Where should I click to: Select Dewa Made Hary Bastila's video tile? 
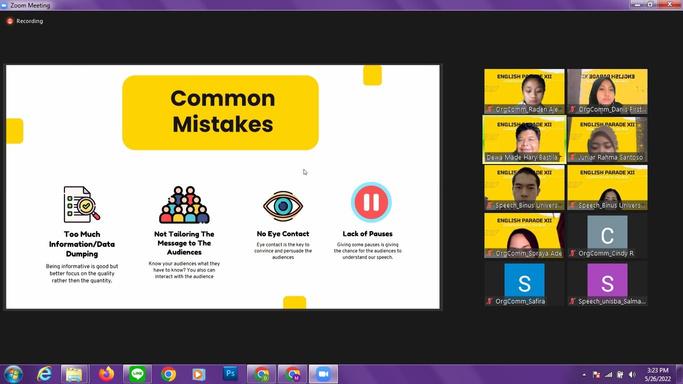tap(524, 139)
